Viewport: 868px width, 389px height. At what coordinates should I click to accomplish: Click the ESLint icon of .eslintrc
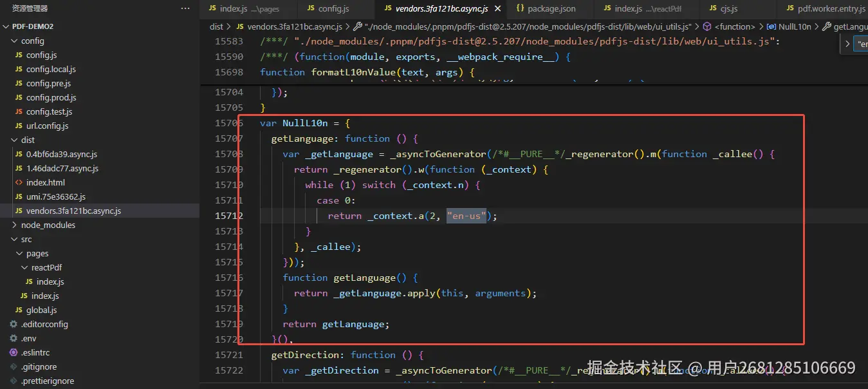click(14, 353)
